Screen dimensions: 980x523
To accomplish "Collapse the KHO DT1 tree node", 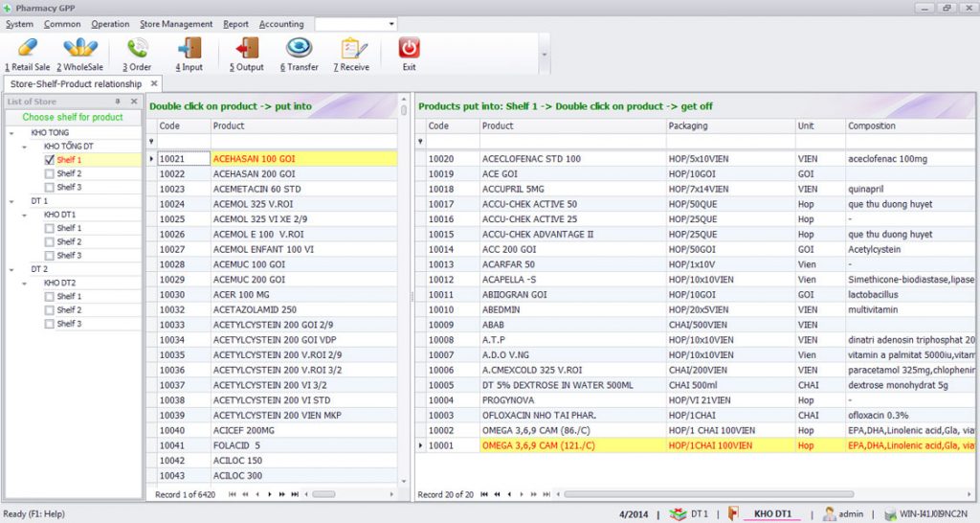I will 24,216.
